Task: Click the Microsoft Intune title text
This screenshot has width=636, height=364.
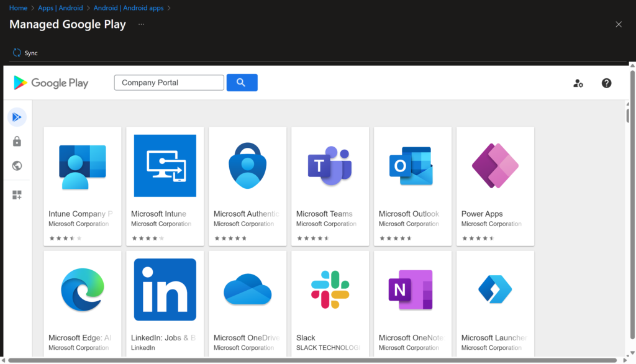Action: (158, 214)
